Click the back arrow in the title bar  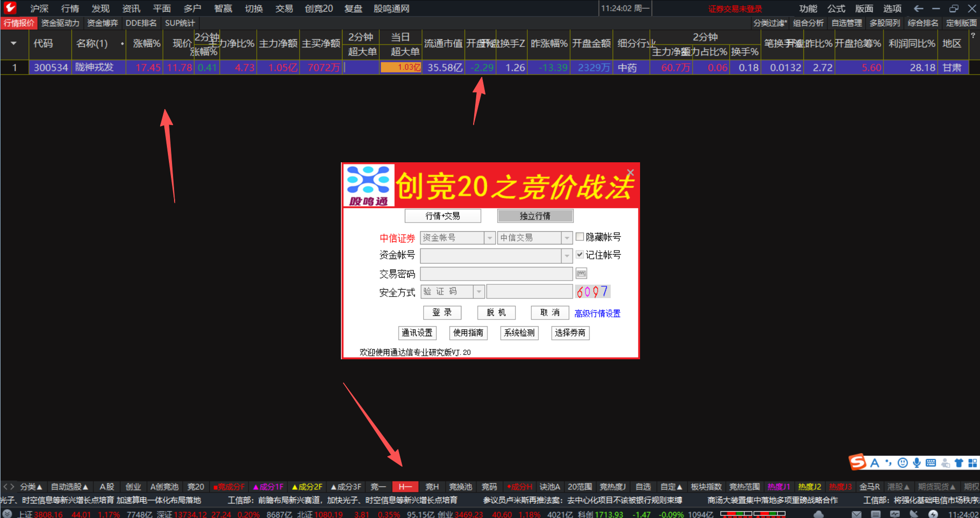[x=919, y=8]
